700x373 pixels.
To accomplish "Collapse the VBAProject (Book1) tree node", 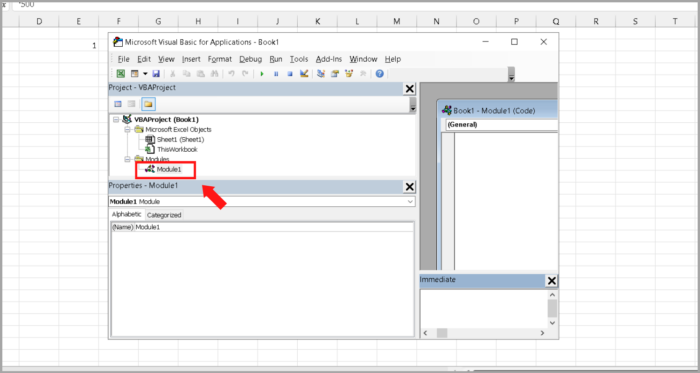I will pos(116,120).
